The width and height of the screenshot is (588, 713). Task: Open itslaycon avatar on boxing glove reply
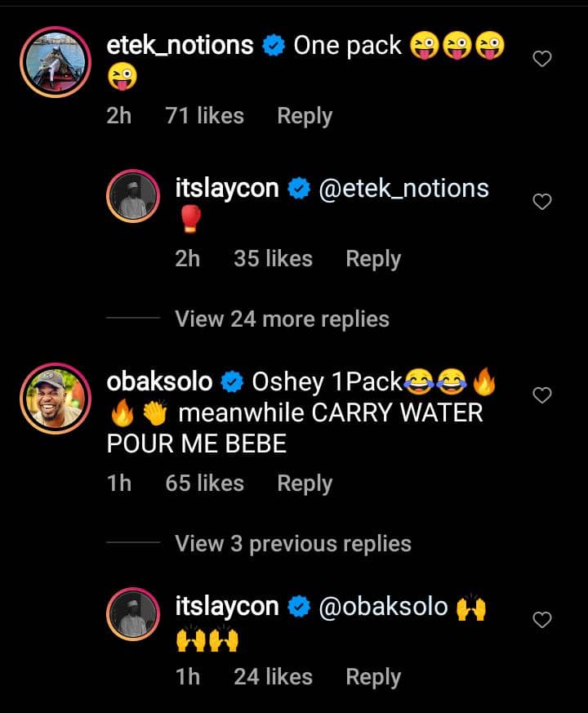click(133, 196)
